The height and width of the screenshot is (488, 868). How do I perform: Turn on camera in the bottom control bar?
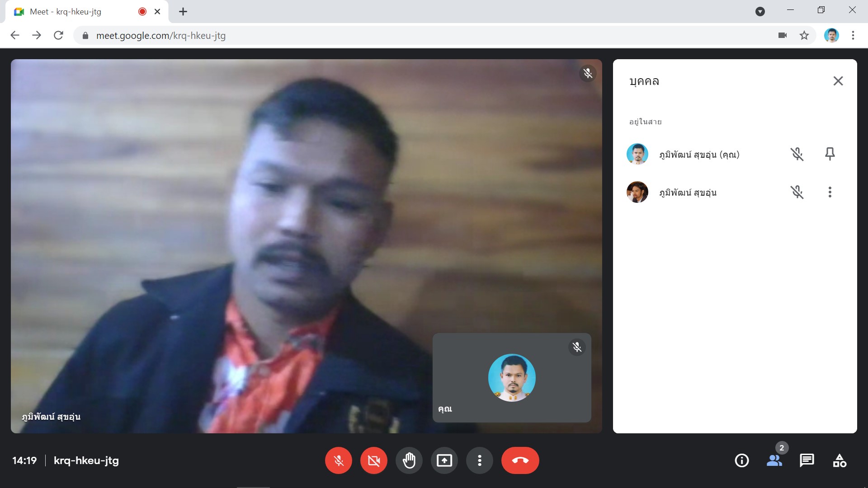click(373, 460)
